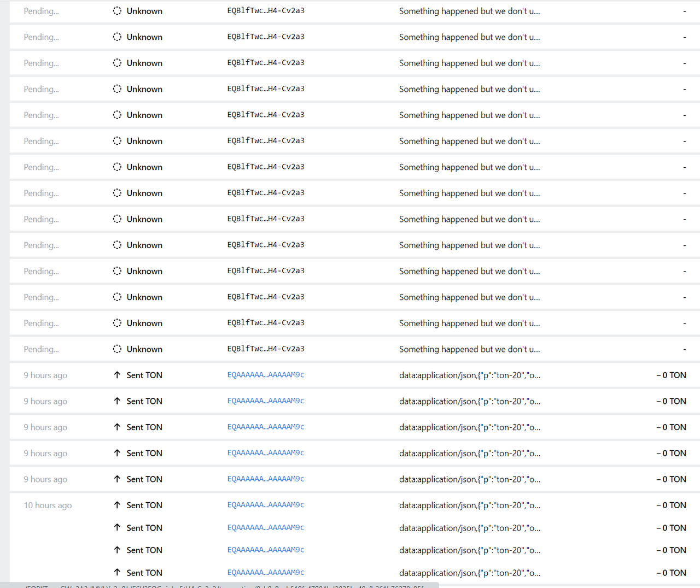The width and height of the screenshot is (700, 588).
Task: Select "Sent TON" label in the "10 hours ago" row
Action: [x=144, y=505]
